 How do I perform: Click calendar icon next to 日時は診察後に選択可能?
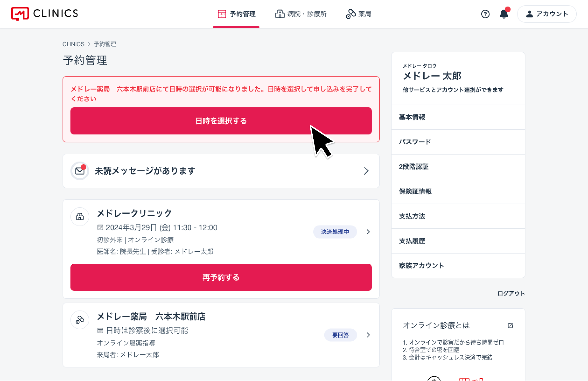pyautogui.click(x=100, y=331)
